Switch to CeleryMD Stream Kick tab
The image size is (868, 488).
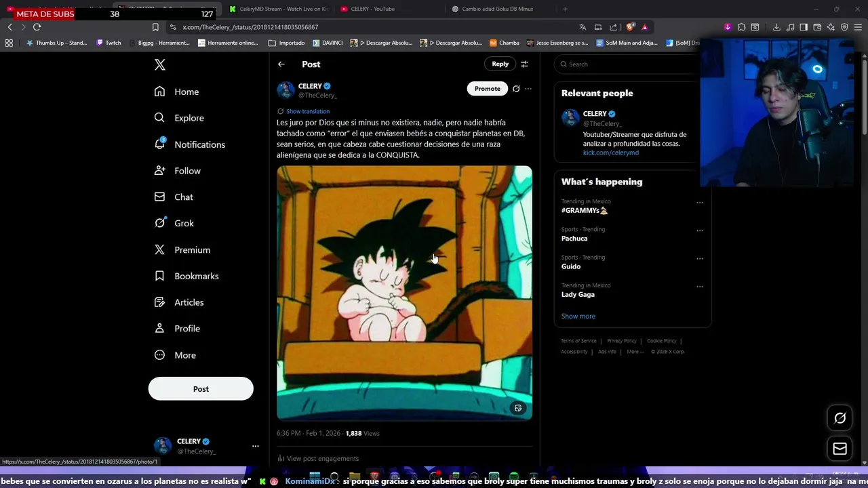coord(278,9)
